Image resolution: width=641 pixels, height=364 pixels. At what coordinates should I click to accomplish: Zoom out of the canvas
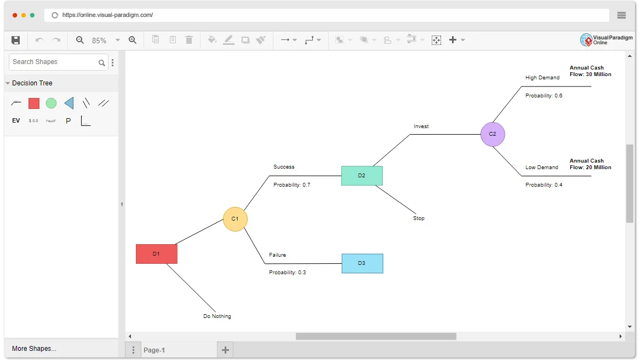pyautogui.click(x=80, y=40)
